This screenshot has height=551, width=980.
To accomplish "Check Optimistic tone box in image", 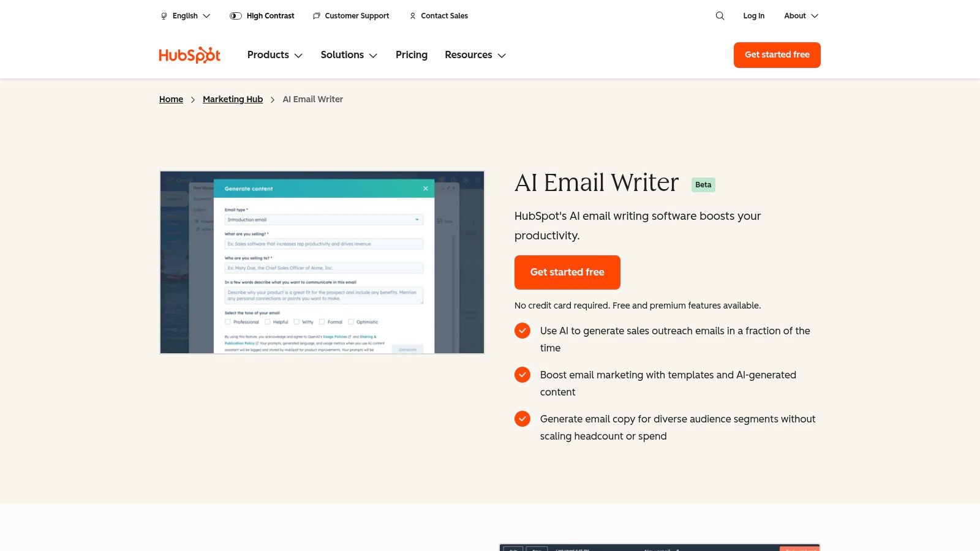I will (351, 322).
